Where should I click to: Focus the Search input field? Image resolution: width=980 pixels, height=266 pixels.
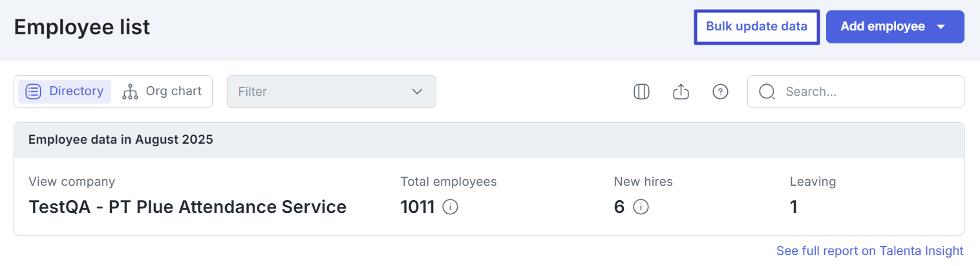coord(866,92)
